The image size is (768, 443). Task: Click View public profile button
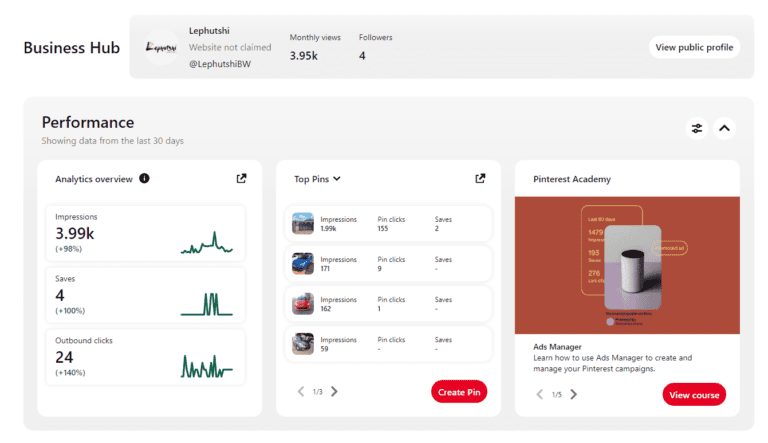[694, 47]
